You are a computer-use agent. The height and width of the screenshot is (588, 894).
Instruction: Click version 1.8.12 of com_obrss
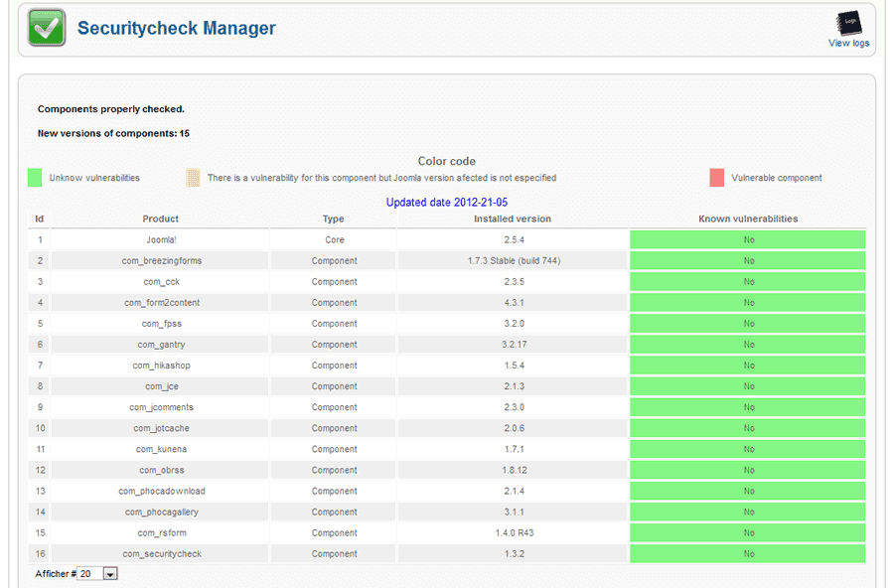[x=514, y=471]
